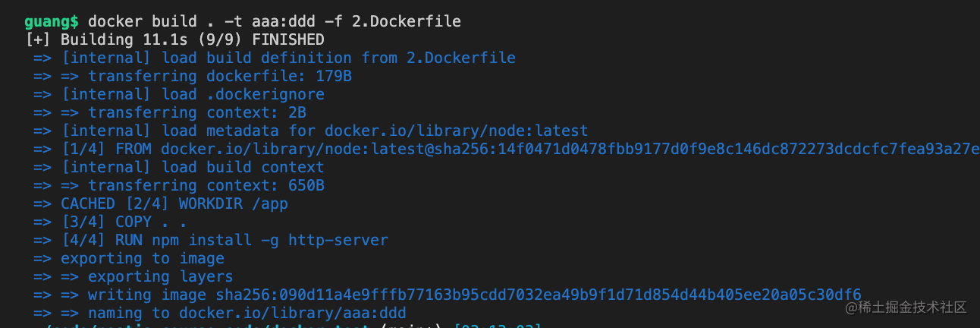Click the guang$ shell prompt
This screenshot has height=328, width=980.
(52, 21)
